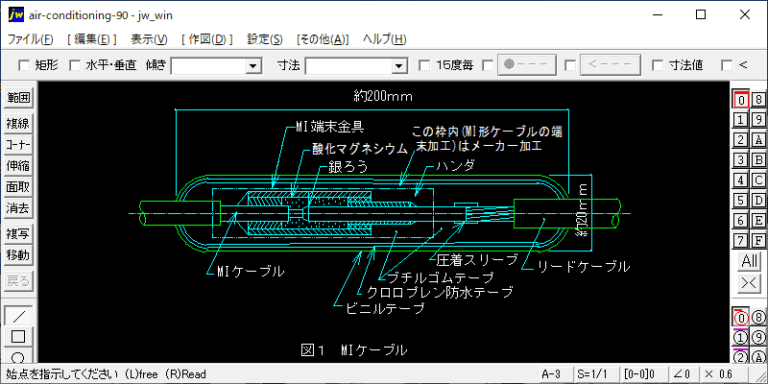
Task: Select layer 9 button
Action: (x=759, y=120)
